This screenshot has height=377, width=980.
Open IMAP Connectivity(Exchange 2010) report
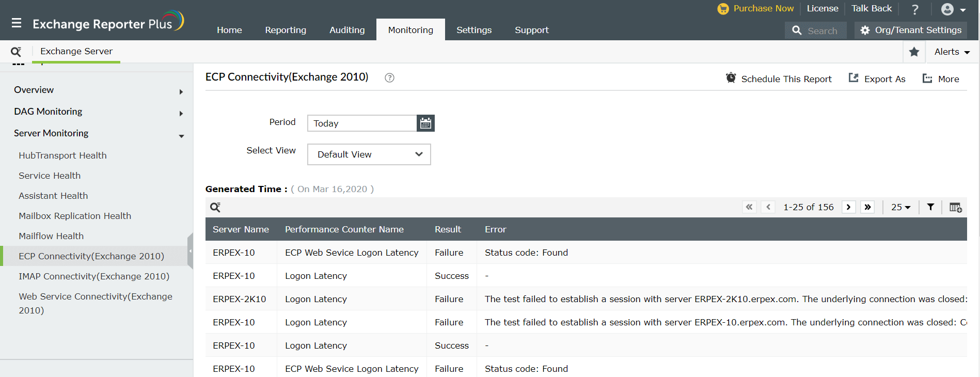[94, 276]
